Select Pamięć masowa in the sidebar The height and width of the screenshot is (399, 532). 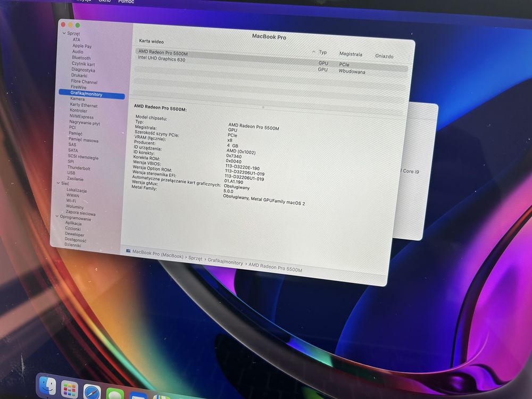coord(84,139)
